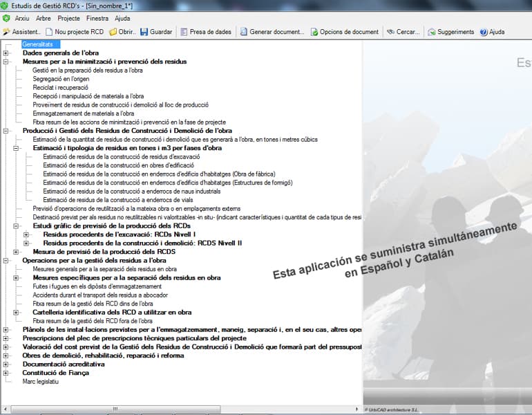Select Reciclat i recuperació
The height and width of the screenshot is (415, 532).
(x=60, y=88)
